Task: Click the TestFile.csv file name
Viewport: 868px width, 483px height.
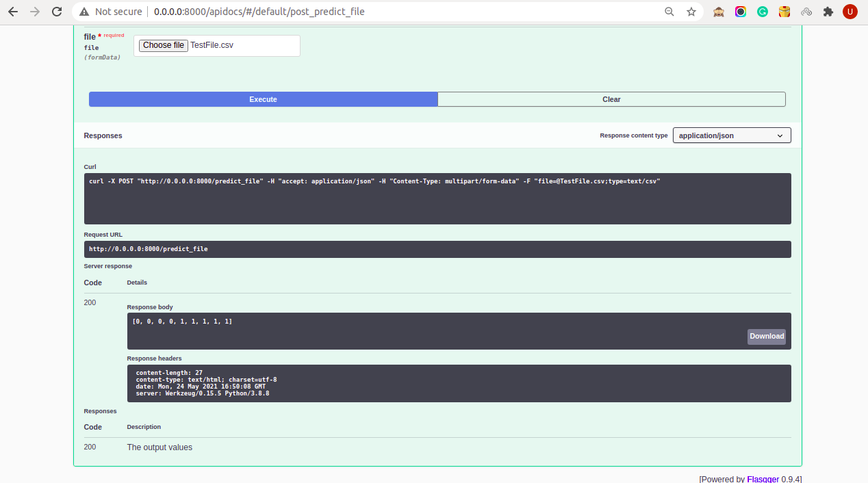Action: [x=212, y=45]
